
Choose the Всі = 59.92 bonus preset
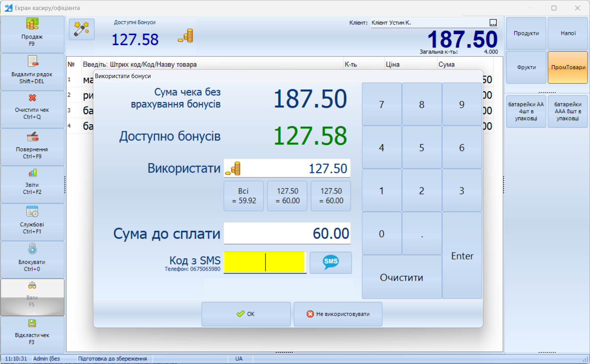[x=244, y=196]
